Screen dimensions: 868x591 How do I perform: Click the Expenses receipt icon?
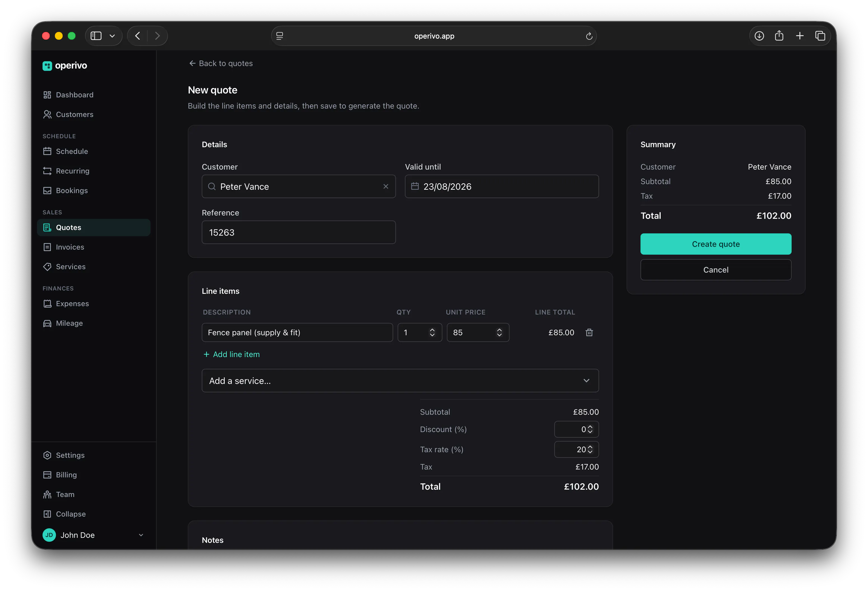pos(47,304)
